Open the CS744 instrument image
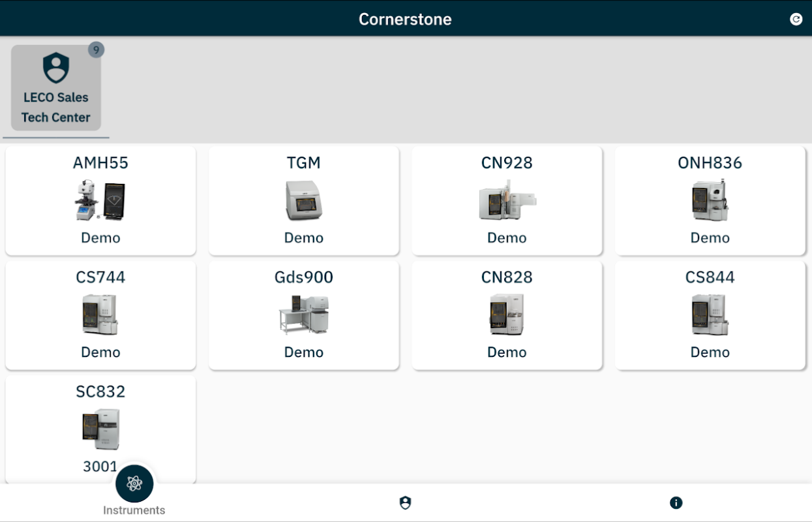The height and width of the screenshot is (522, 812). click(x=100, y=315)
